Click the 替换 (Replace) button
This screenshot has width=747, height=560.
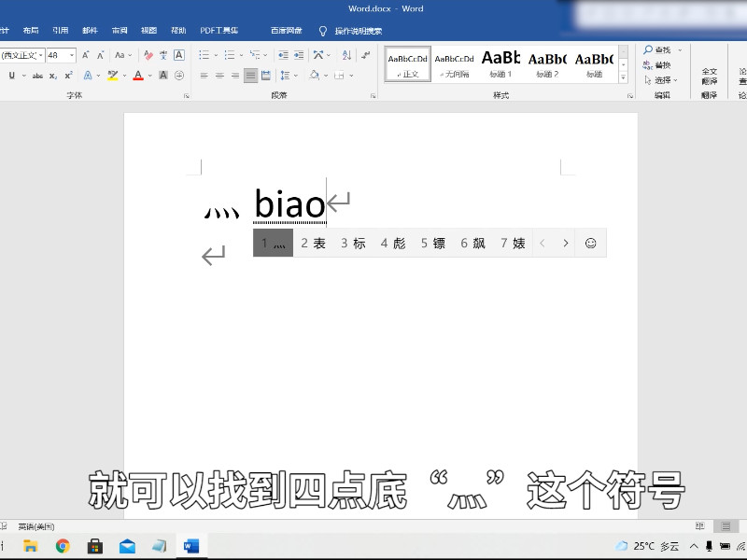[x=656, y=64]
